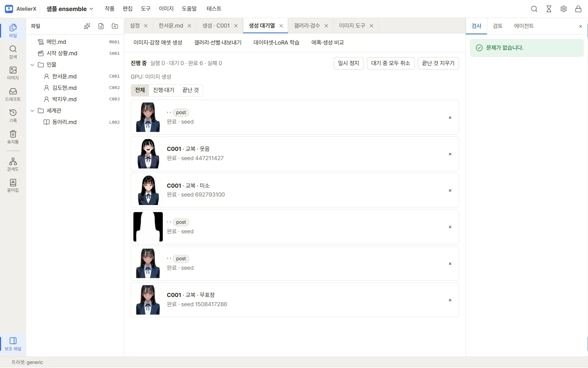The width and height of the screenshot is (588, 368).
Task: Open the 도구 menu
Action: [x=146, y=9]
